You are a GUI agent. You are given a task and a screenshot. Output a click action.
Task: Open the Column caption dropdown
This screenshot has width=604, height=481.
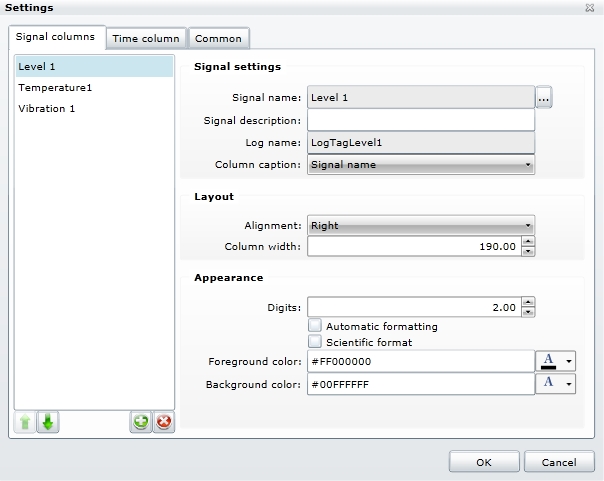click(421, 164)
